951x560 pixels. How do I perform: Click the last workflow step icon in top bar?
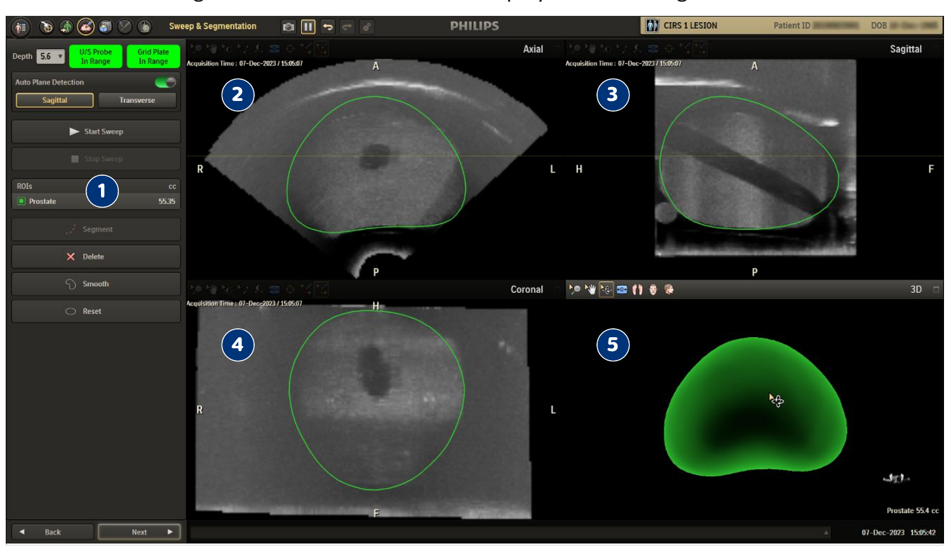click(x=145, y=27)
